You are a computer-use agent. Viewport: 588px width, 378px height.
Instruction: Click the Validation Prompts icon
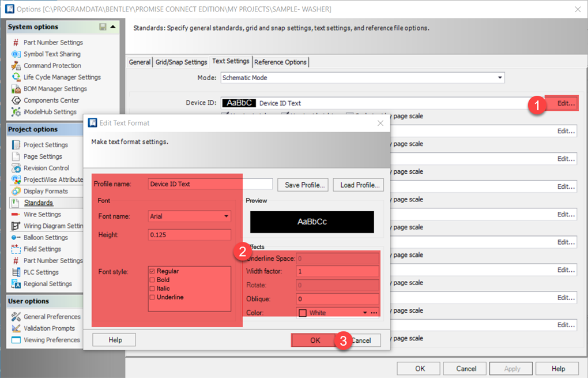(16, 328)
